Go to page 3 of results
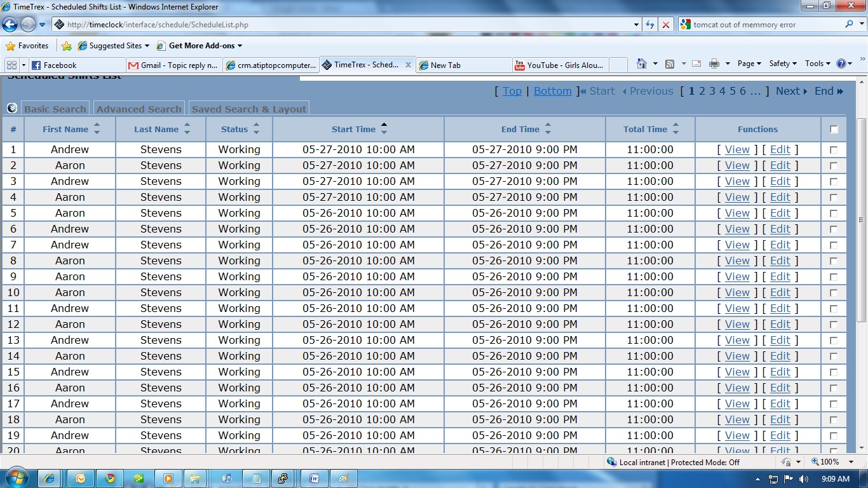Image resolution: width=868 pixels, height=488 pixels. click(x=712, y=91)
